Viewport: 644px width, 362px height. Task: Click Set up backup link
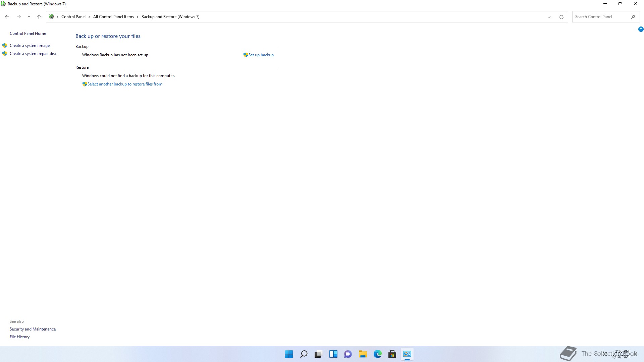pyautogui.click(x=261, y=55)
